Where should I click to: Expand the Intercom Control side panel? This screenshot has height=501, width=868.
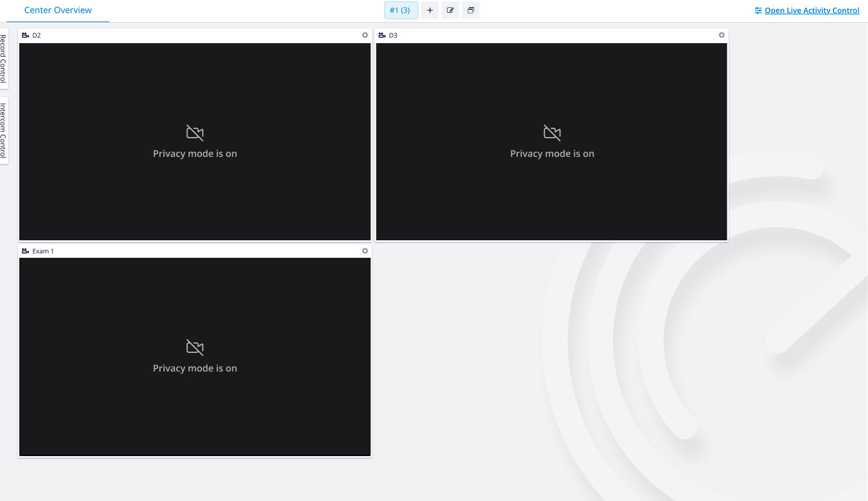4,131
